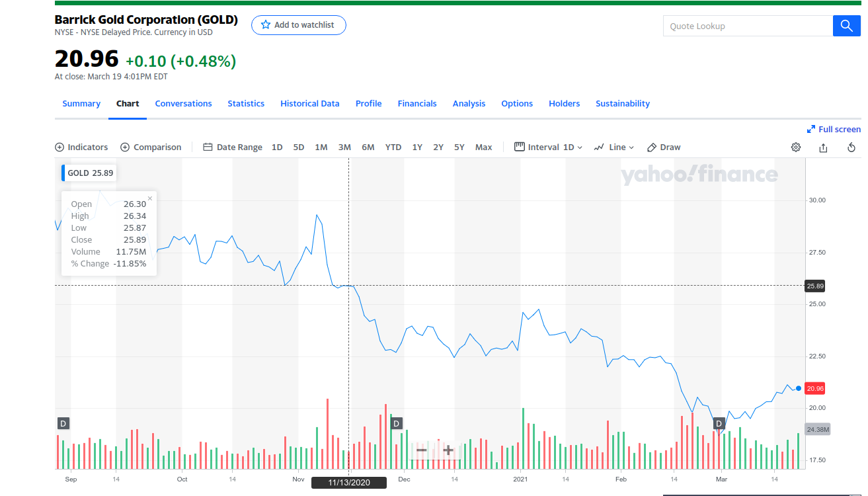The width and height of the screenshot is (868, 496).
Task: Click the blue search magnifier icon
Action: tap(846, 25)
